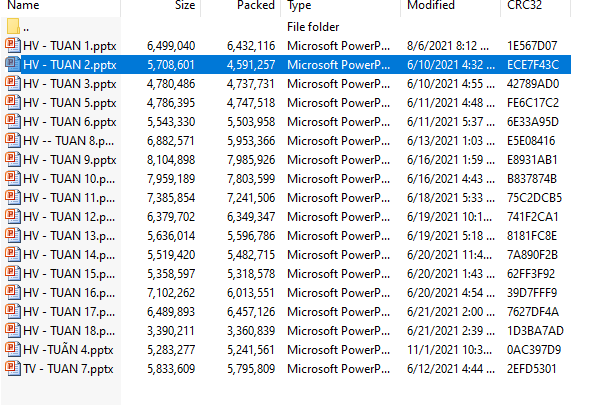Image resolution: width=612 pixels, height=405 pixels.
Task: Click the CRC32 column header
Action: (x=525, y=6)
